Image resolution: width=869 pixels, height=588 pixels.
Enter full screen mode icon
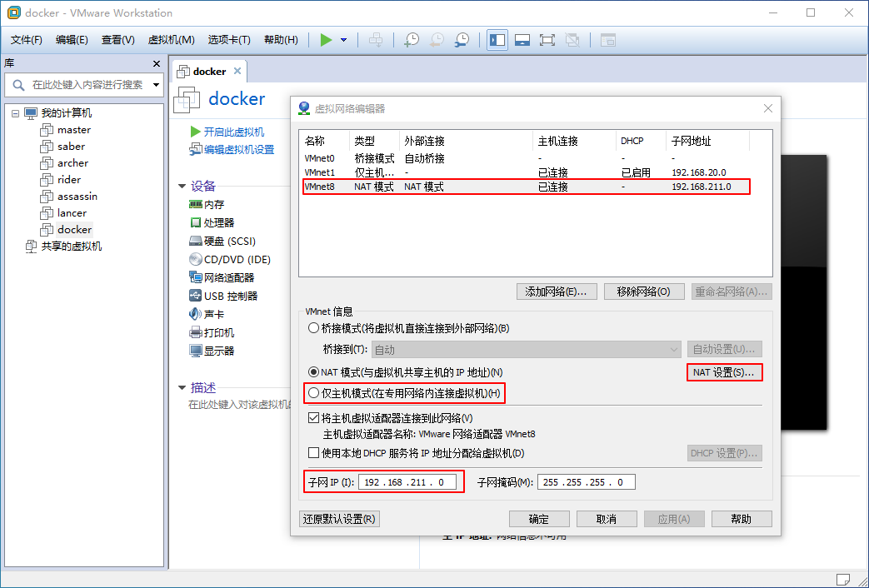click(x=547, y=40)
